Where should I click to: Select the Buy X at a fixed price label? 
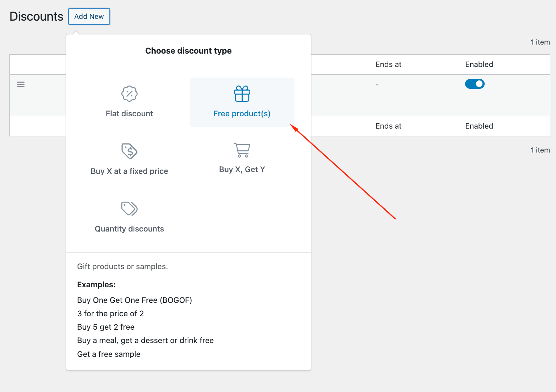(129, 171)
